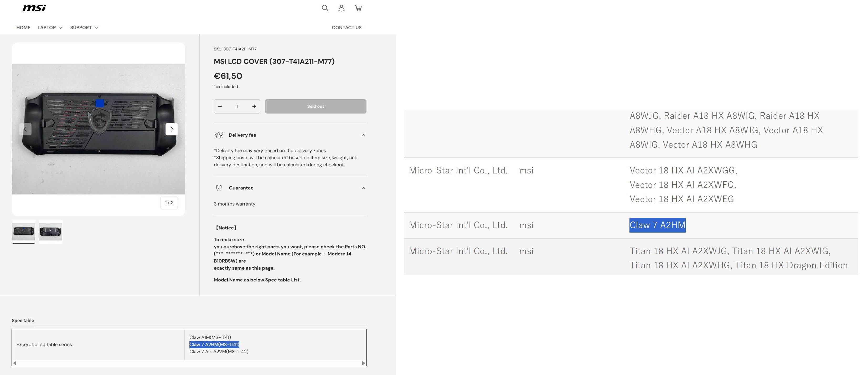Image resolution: width=868 pixels, height=375 pixels.
Task: Click 'msi' cell in Titan row
Action: pyautogui.click(x=526, y=251)
